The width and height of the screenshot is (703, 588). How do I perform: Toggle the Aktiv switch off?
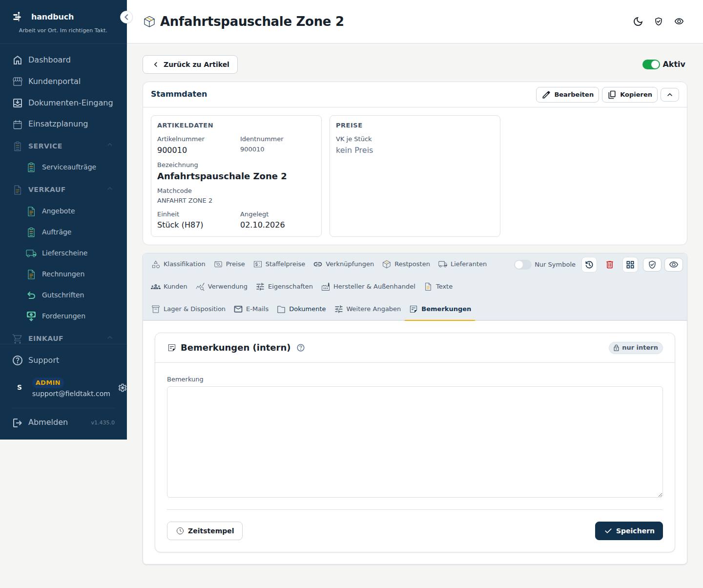click(x=651, y=64)
